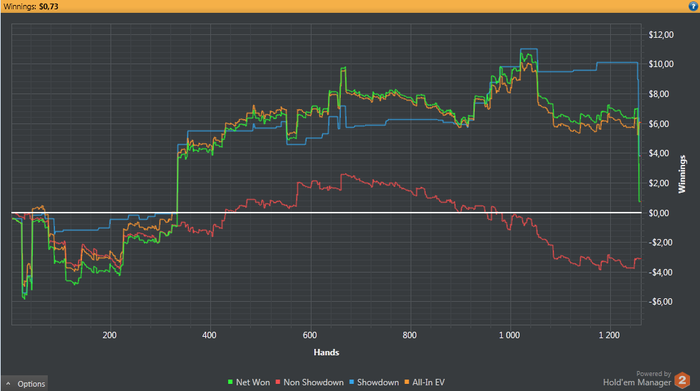Image resolution: width=700 pixels, height=391 pixels.
Task: Click the -$2,00 axis label
Action: point(660,242)
